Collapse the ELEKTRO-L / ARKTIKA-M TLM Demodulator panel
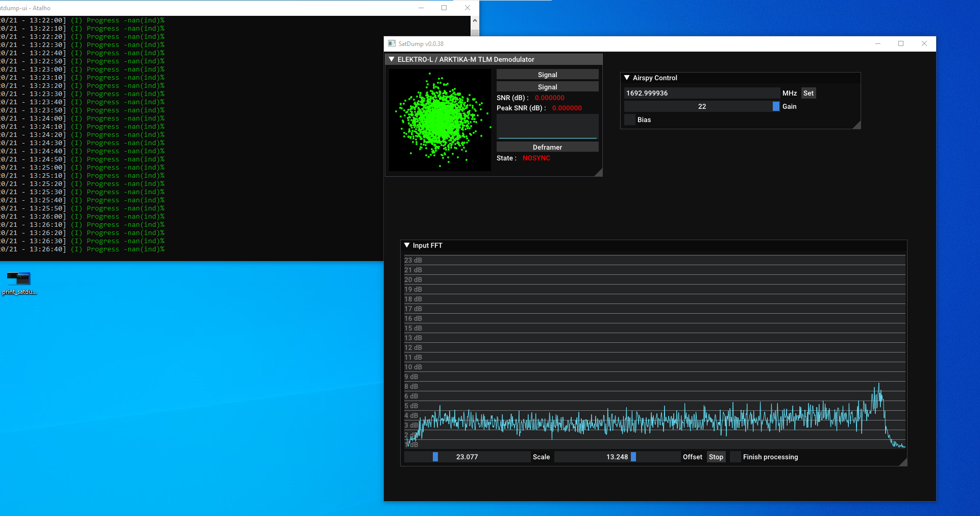Screen dimensions: 980x516 pos(391,59)
